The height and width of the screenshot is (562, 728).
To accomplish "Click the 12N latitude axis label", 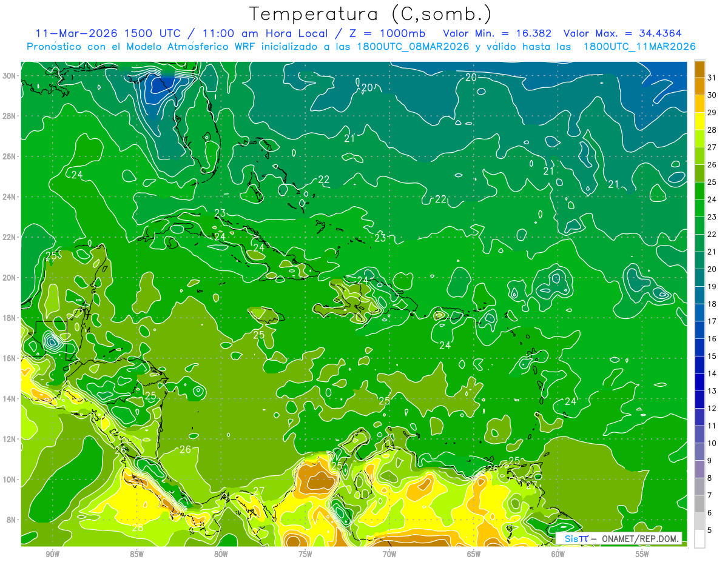I will pyautogui.click(x=8, y=439).
